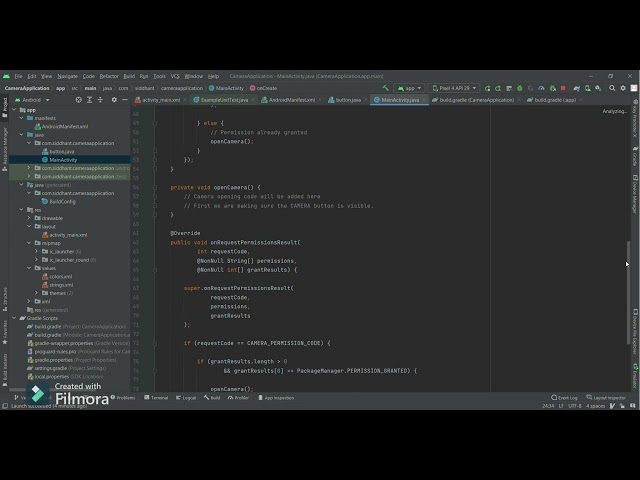Open the Terminal tool window

156,398
